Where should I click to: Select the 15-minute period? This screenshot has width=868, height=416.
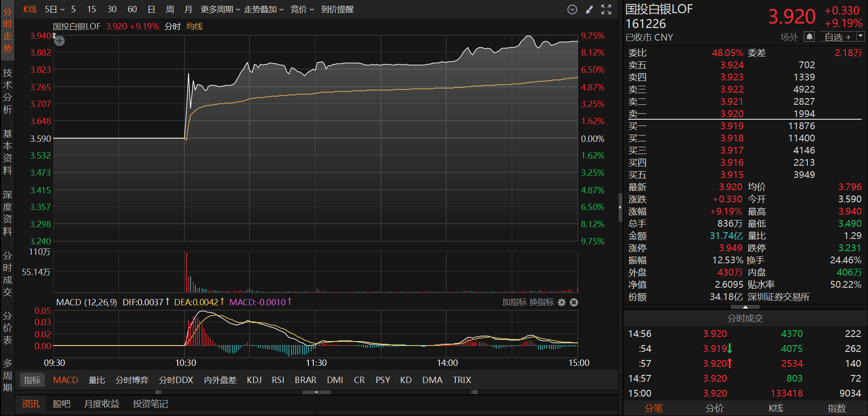(92, 9)
